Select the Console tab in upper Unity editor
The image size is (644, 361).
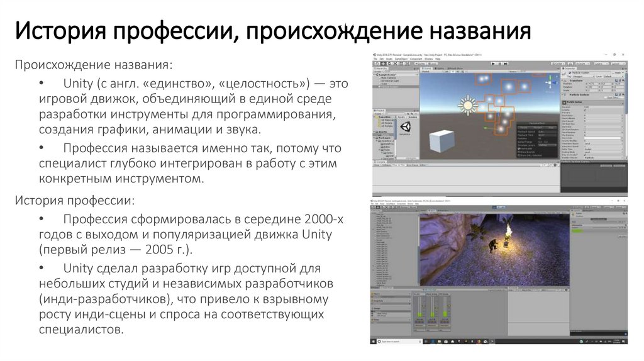pos(379,162)
